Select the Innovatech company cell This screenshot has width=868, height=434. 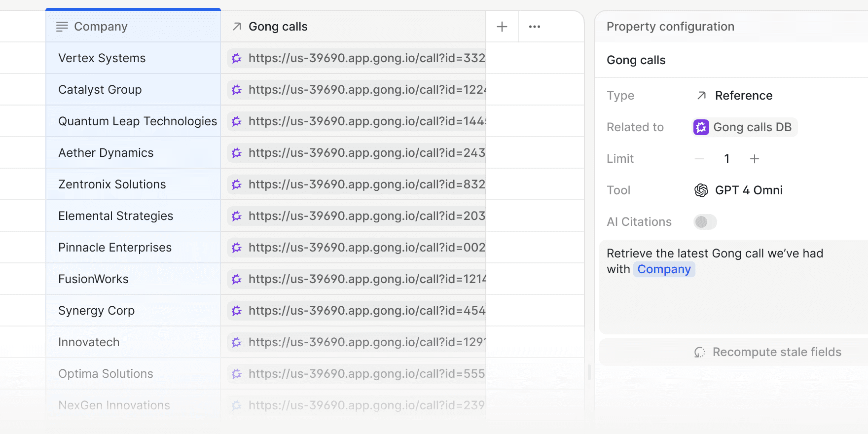(x=133, y=342)
